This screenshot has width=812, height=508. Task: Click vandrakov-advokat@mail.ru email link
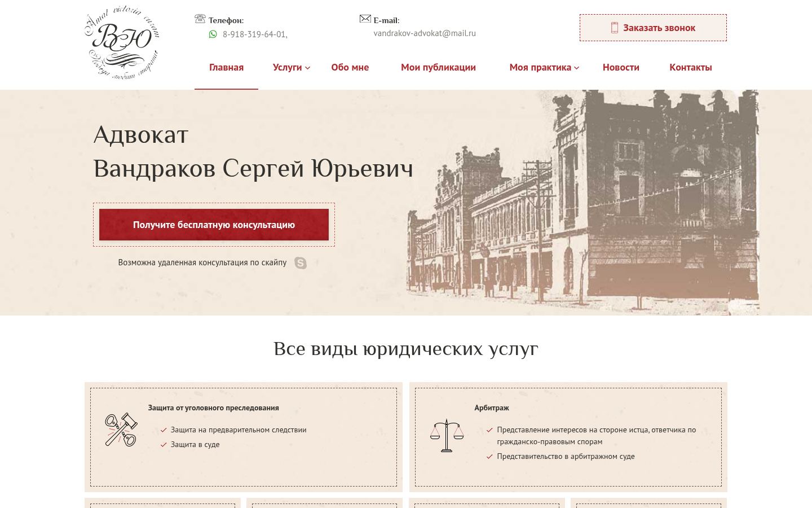click(x=425, y=33)
